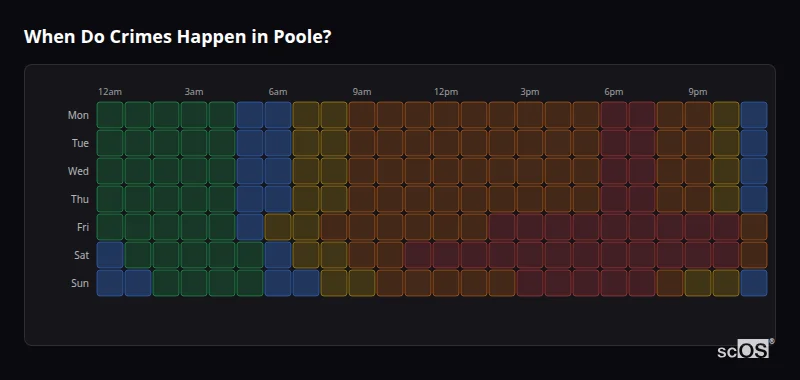Click the "Fri" row label
The width and height of the screenshot is (800, 380).
[x=83, y=227]
